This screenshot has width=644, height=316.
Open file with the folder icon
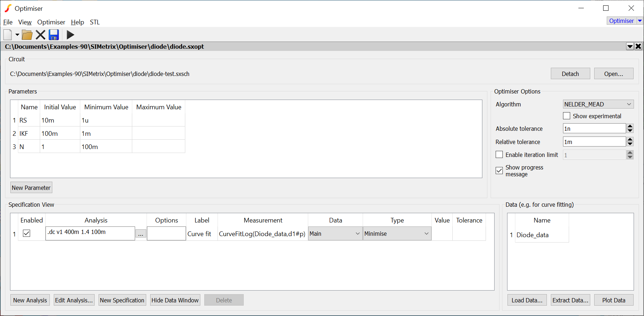(27, 35)
